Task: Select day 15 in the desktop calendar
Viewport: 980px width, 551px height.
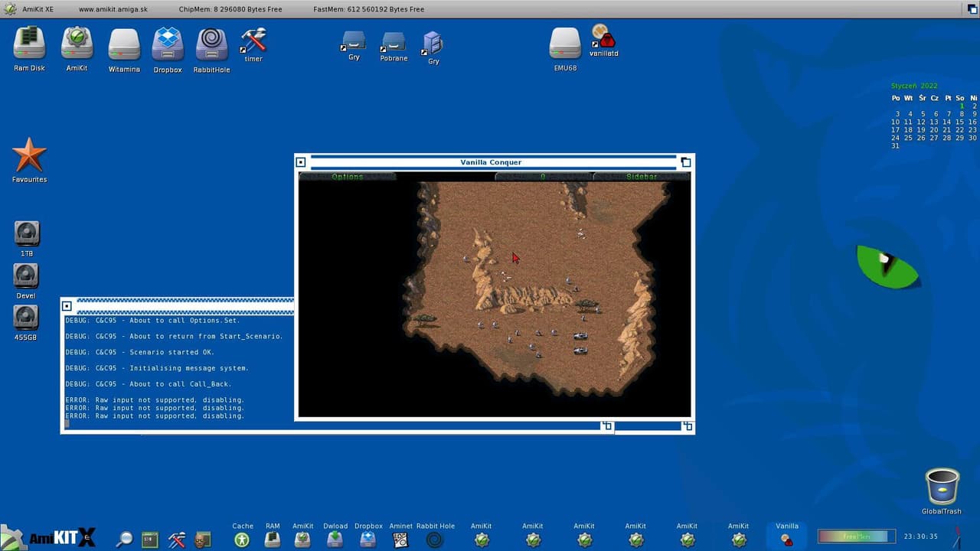Action: click(959, 122)
